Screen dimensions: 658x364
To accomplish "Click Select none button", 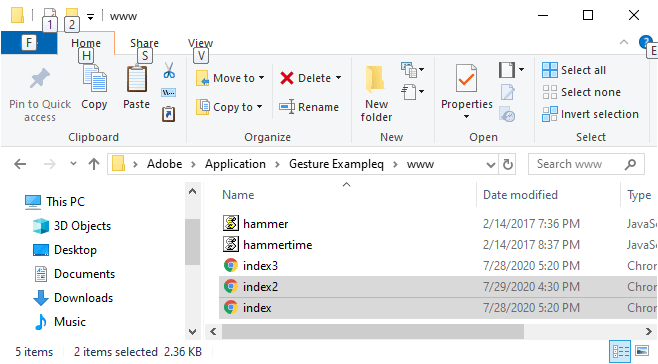I will coord(581,92).
